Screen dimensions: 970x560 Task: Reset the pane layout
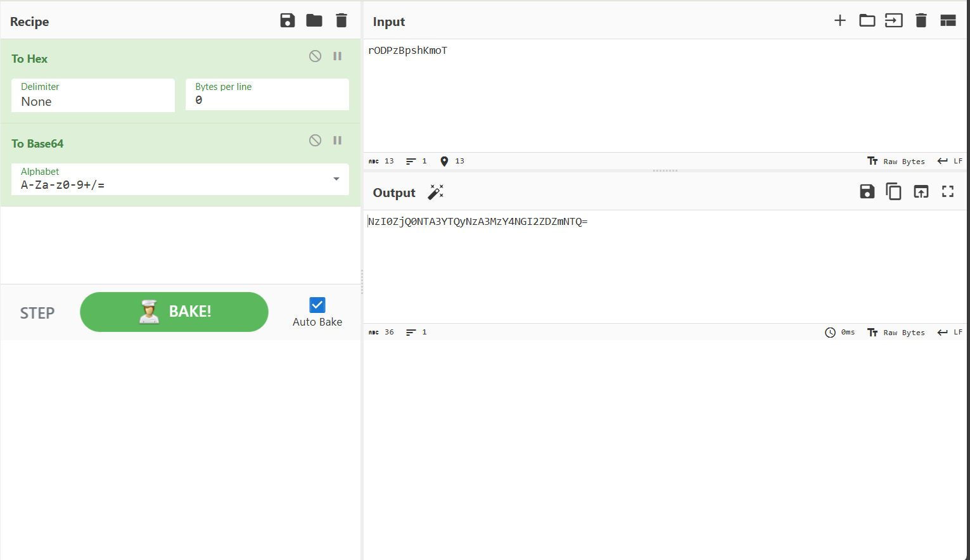click(948, 20)
